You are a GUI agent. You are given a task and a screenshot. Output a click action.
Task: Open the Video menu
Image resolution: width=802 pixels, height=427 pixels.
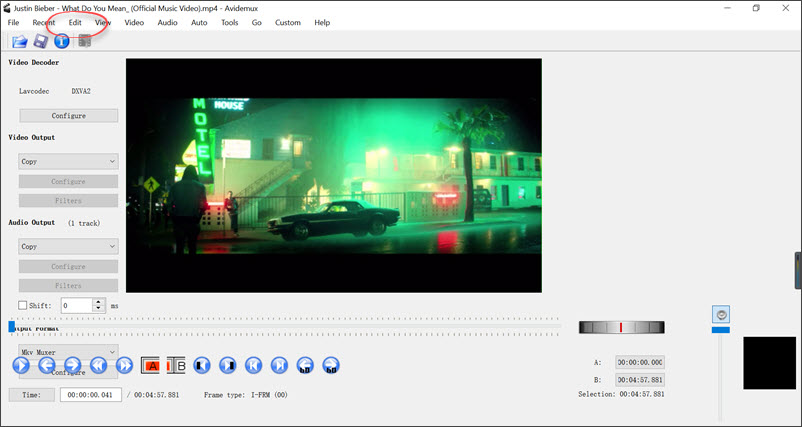pyautogui.click(x=134, y=23)
